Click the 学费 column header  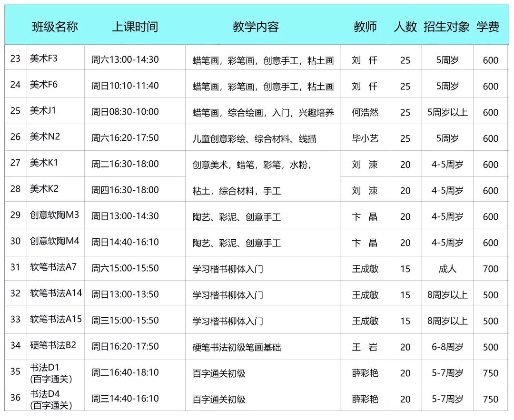[488, 27]
